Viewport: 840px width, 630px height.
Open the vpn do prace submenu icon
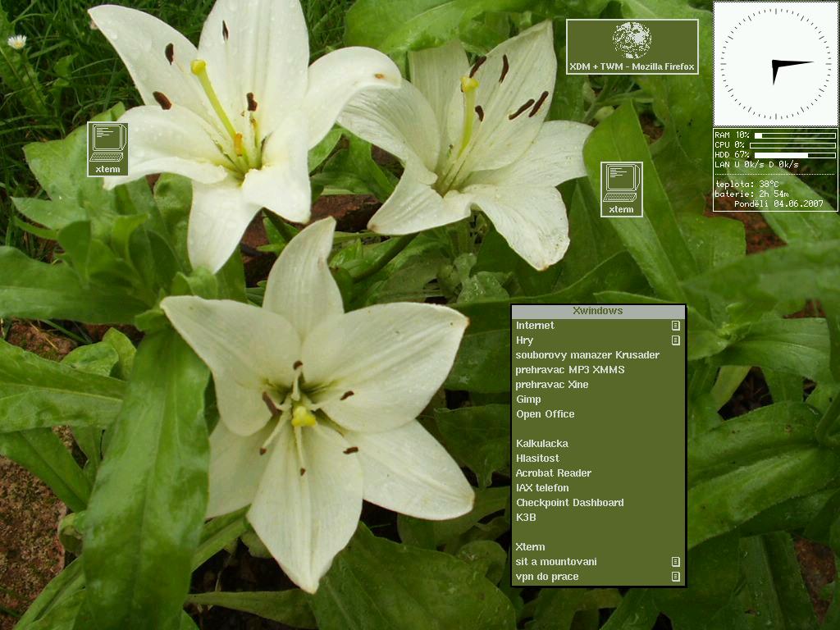click(x=675, y=577)
